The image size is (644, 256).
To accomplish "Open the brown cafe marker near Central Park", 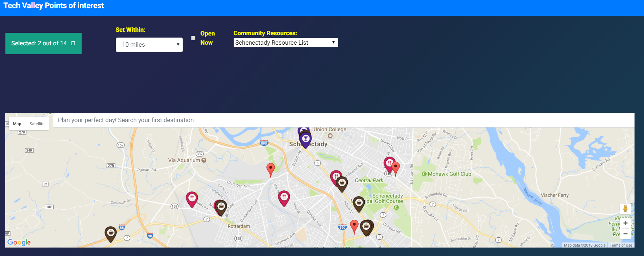I will [342, 184].
